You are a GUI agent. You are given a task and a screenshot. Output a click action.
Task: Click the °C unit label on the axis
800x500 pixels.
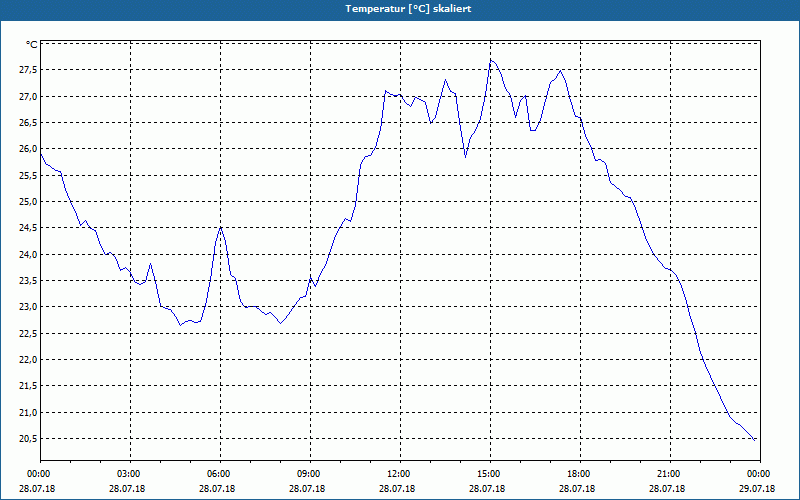pyautogui.click(x=31, y=45)
